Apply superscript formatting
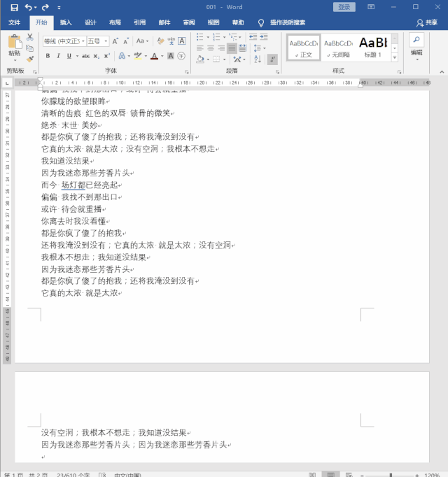 106,56
